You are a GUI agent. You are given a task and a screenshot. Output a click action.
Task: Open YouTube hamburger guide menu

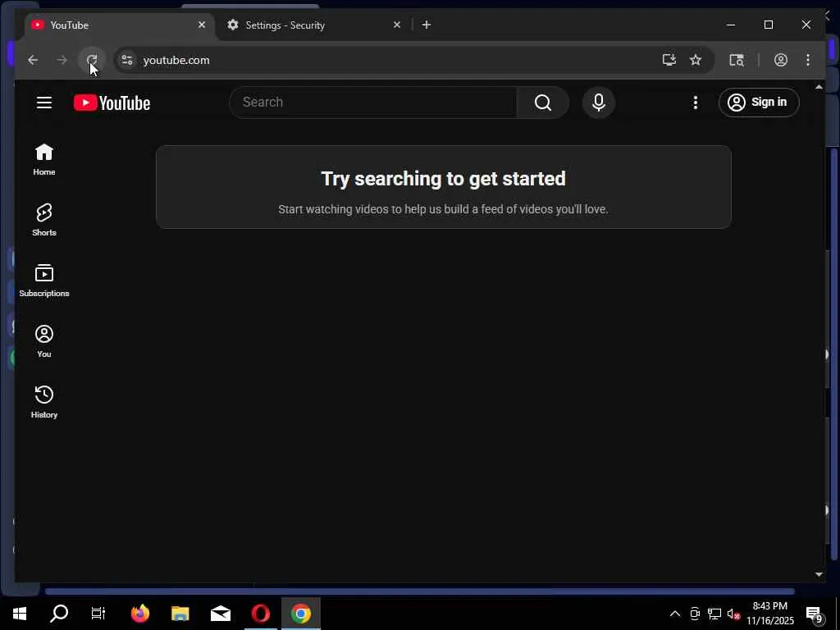[x=44, y=103]
